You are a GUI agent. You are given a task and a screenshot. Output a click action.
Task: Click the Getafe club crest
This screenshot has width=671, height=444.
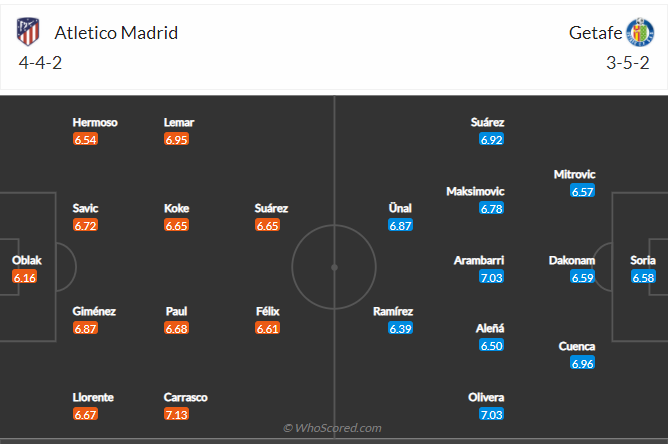639,32
